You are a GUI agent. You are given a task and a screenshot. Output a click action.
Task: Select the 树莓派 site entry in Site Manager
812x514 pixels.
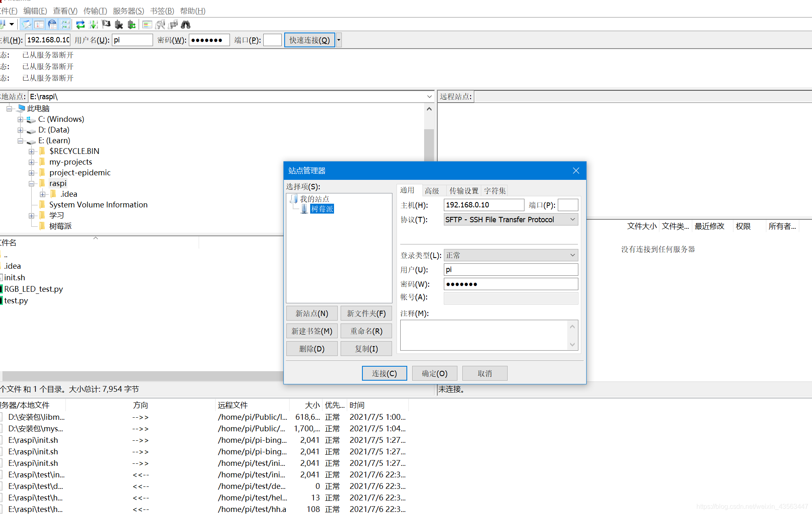[322, 209]
